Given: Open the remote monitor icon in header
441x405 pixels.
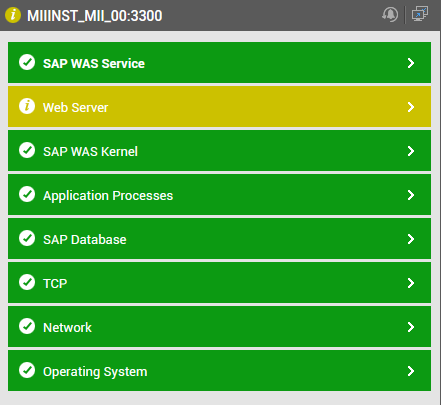Looking at the screenshot, I should coord(420,14).
